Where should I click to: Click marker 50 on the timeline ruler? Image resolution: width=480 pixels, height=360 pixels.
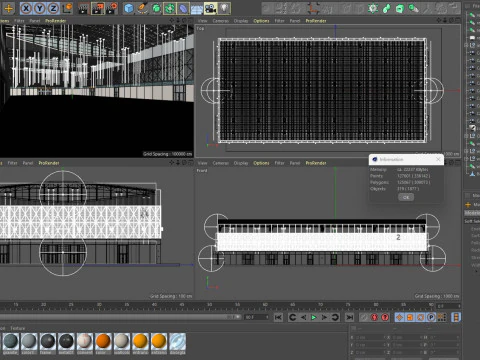(x=210, y=305)
